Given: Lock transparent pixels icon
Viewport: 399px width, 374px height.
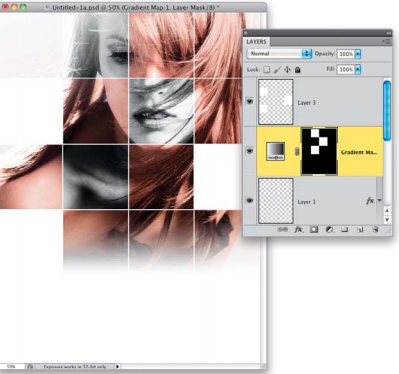Looking at the screenshot, I should tap(266, 70).
